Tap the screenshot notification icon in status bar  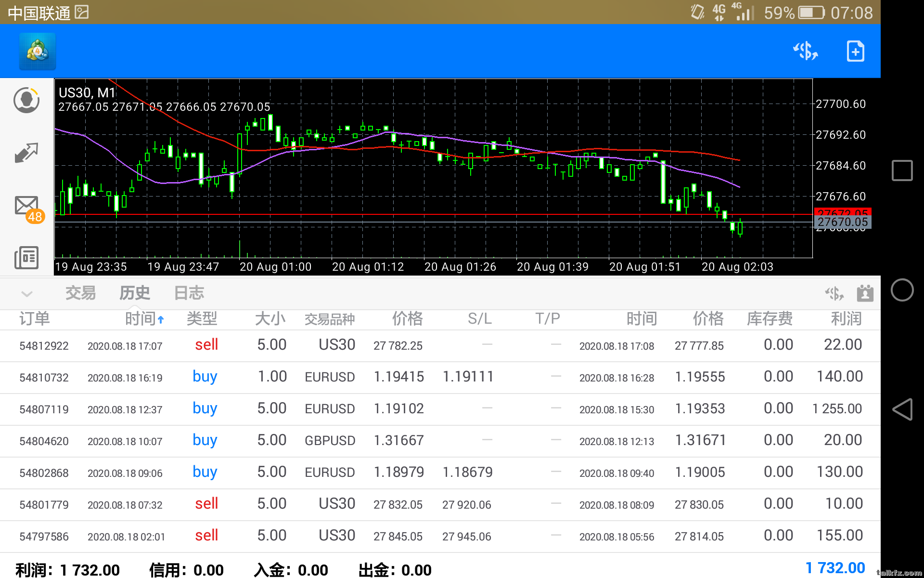click(82, 12)
